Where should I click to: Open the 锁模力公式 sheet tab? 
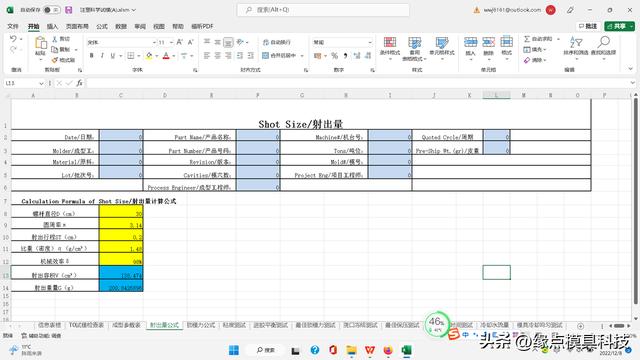(x=201, y=325)
